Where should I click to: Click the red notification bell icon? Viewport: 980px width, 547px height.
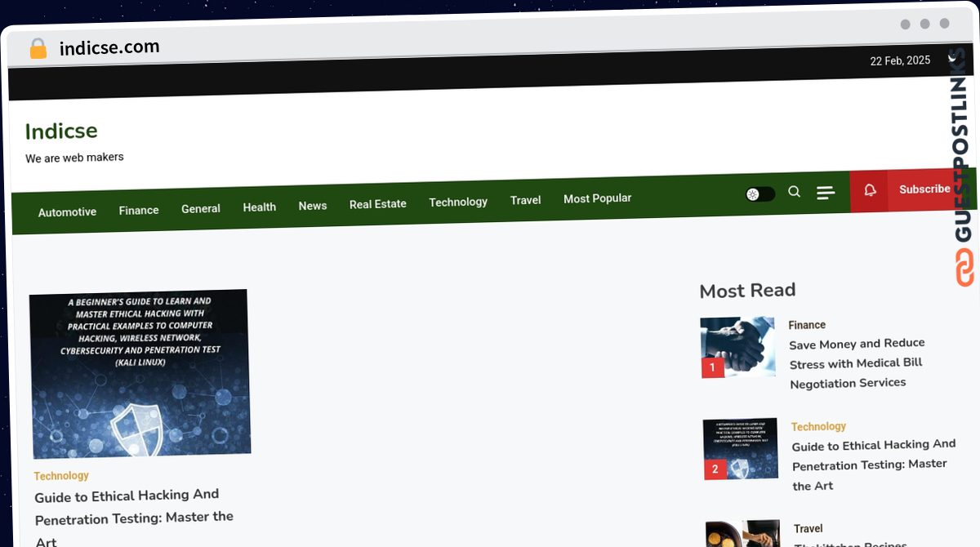click(x=870, y=190)
